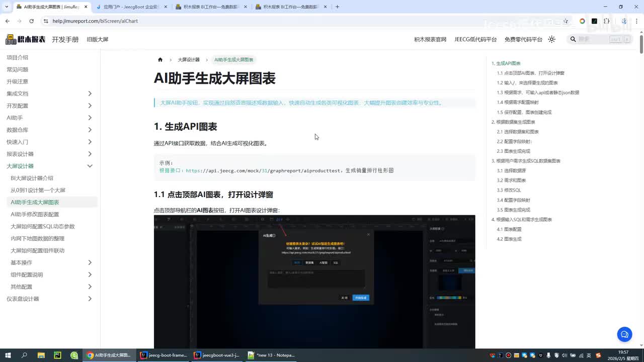Open 旧版大屏 in the top navigation
Screen dimensions: 644x362
tap(98, 39)
